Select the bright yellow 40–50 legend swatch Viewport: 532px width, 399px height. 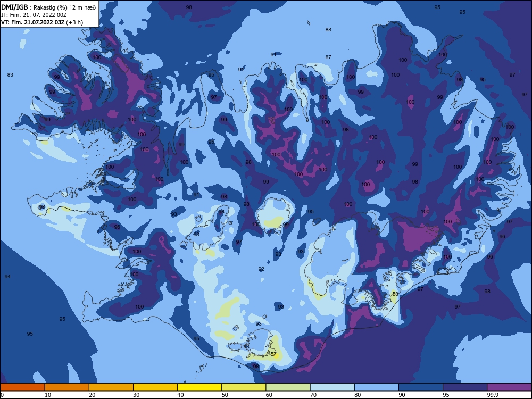199,387
